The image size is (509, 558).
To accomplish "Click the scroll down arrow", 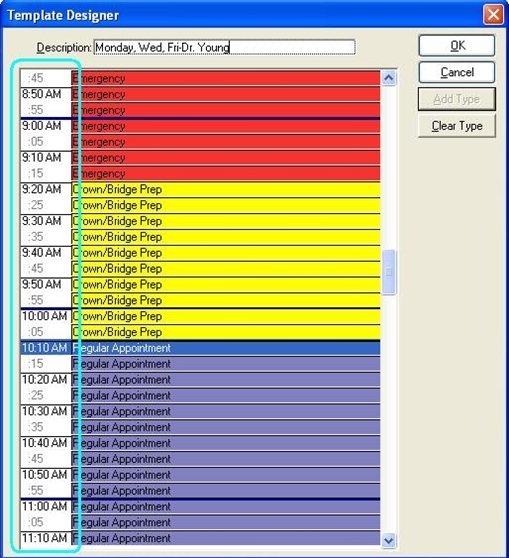I will pos(389,541).
